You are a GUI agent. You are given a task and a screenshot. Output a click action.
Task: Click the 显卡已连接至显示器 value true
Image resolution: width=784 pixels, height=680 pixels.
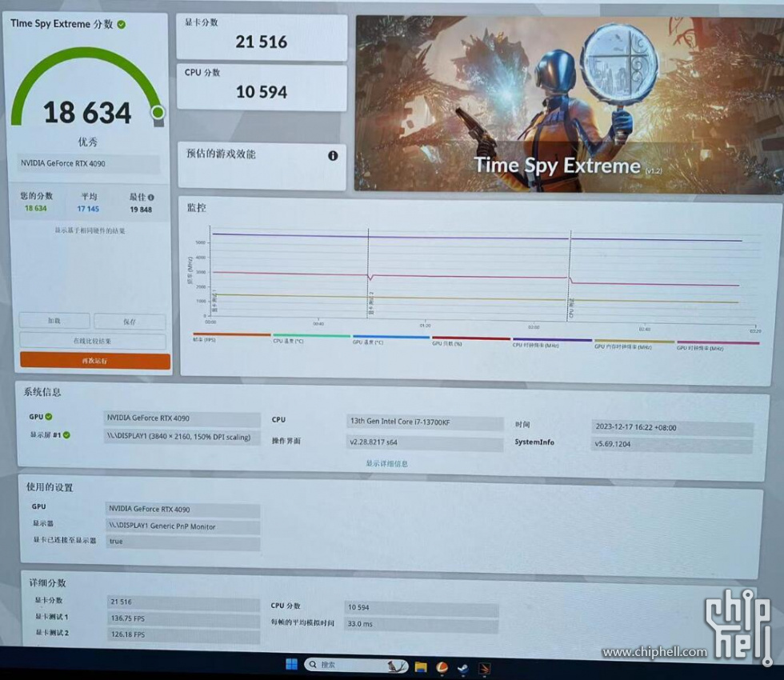182,542
